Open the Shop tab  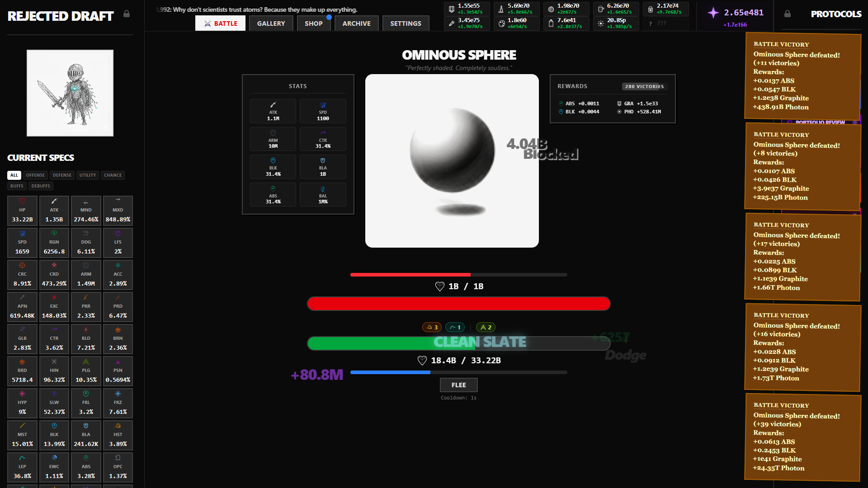(313, 23)
